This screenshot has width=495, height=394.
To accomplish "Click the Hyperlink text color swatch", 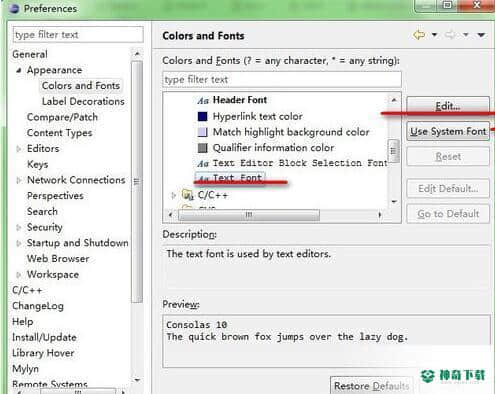I will [x=203, y=116].
